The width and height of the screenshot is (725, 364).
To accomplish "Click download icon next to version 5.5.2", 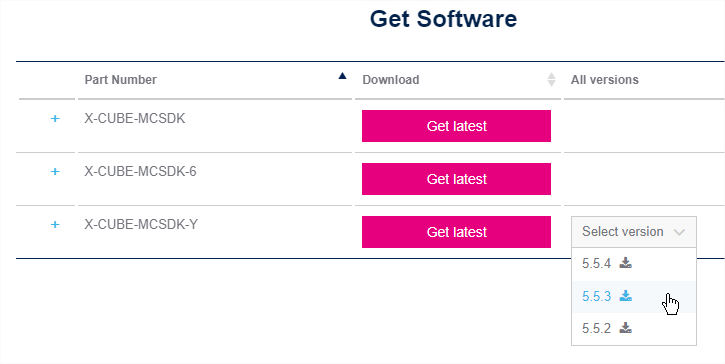I will tap(626, 328).
